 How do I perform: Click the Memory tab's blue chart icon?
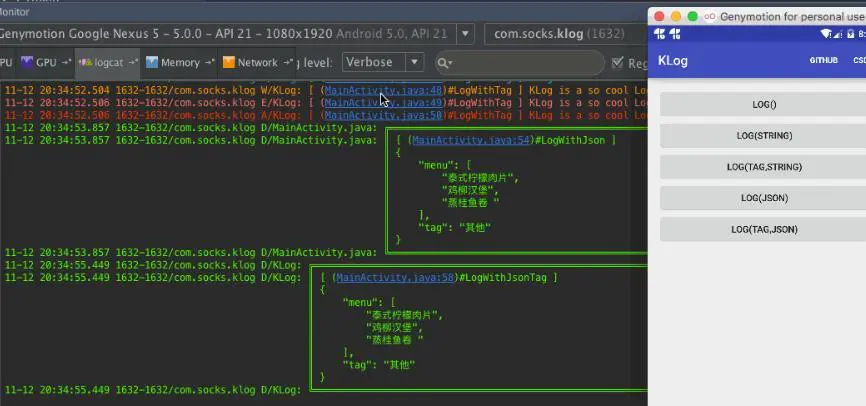click(x=152, y=62)
